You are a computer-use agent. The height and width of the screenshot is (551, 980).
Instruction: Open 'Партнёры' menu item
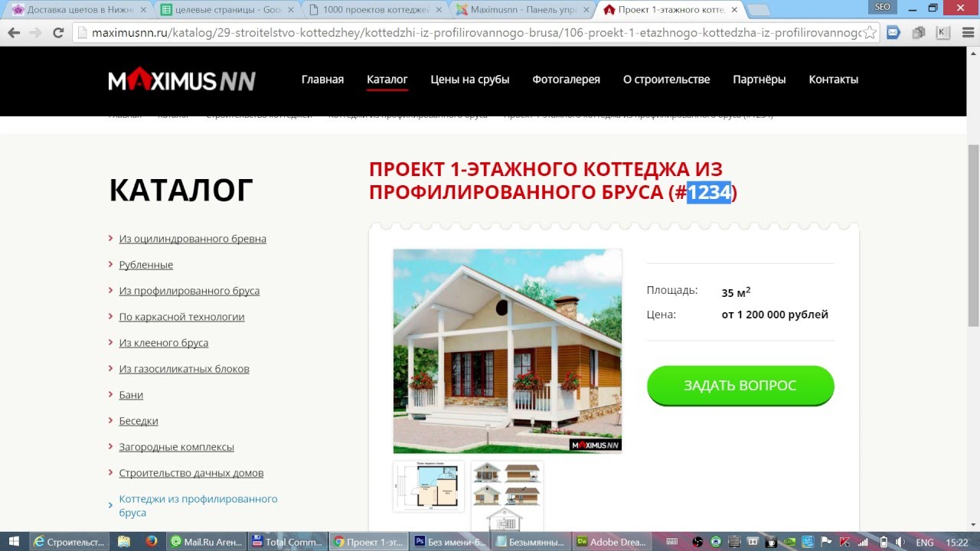[x=759, y=80]
